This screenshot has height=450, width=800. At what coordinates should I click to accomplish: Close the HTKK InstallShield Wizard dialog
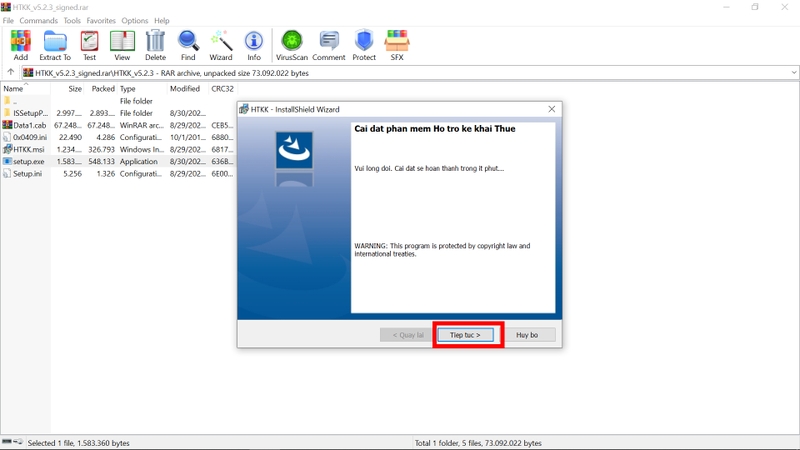click(552, 109)
